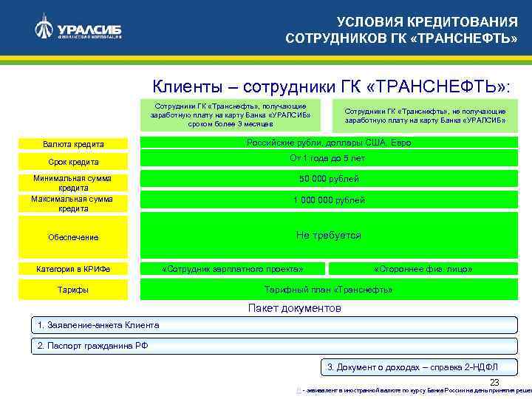
Task: Click the '1 000 000 рублей' cell
Action: (329, 199)
